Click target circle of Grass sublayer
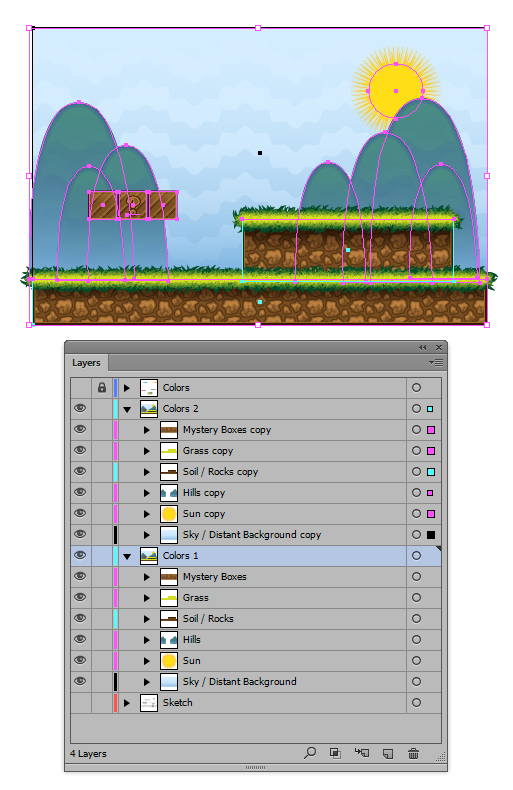This screenshot has width=513, height=790. point(416,598)
